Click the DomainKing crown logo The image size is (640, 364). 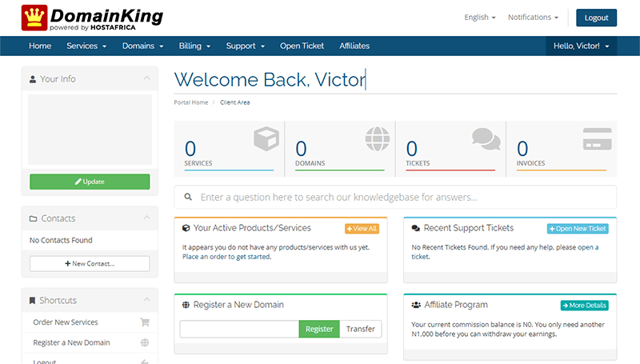[x=34, y=18]
